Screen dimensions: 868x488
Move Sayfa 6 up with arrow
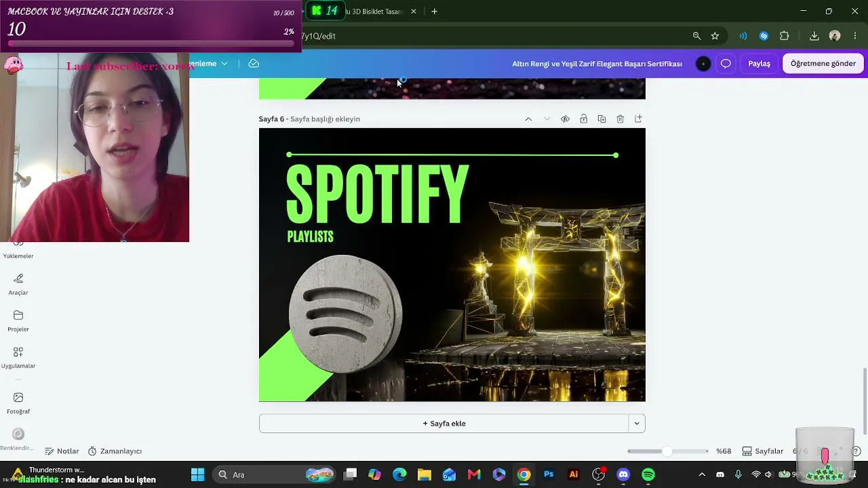(x=528, y=119)
